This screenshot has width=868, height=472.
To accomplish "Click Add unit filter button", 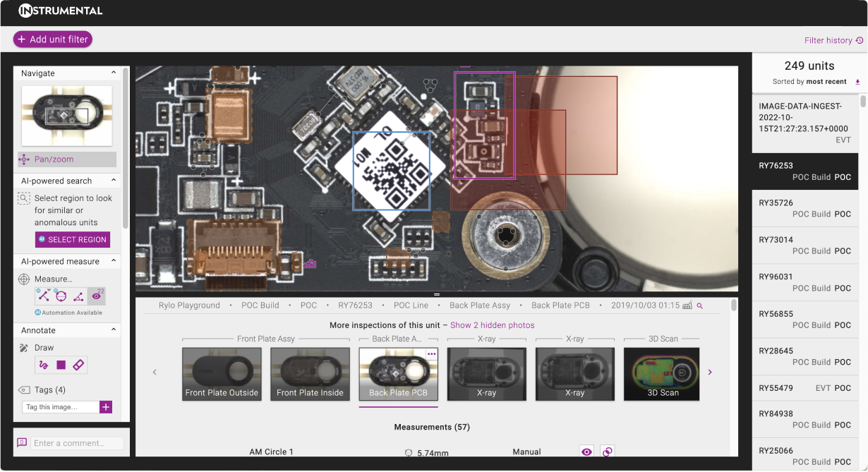I will coord(53,40).
